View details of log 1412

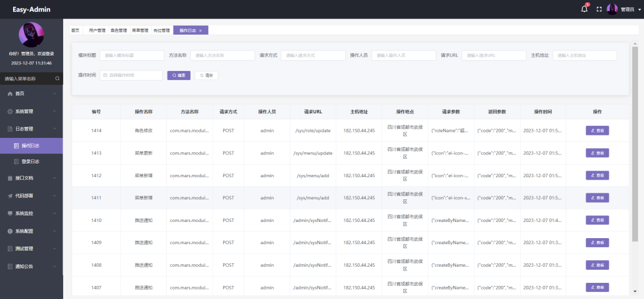(597, 175)
